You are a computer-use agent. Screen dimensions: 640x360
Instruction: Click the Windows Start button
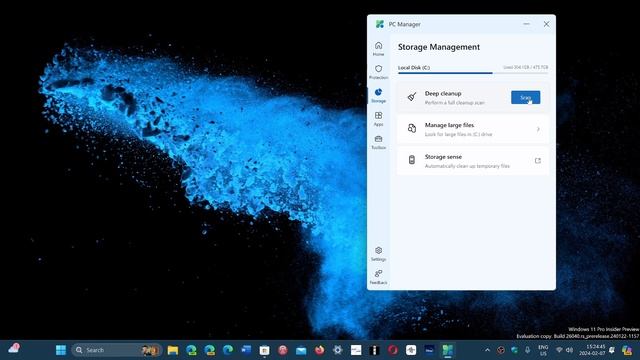click(x=61, y=350)
